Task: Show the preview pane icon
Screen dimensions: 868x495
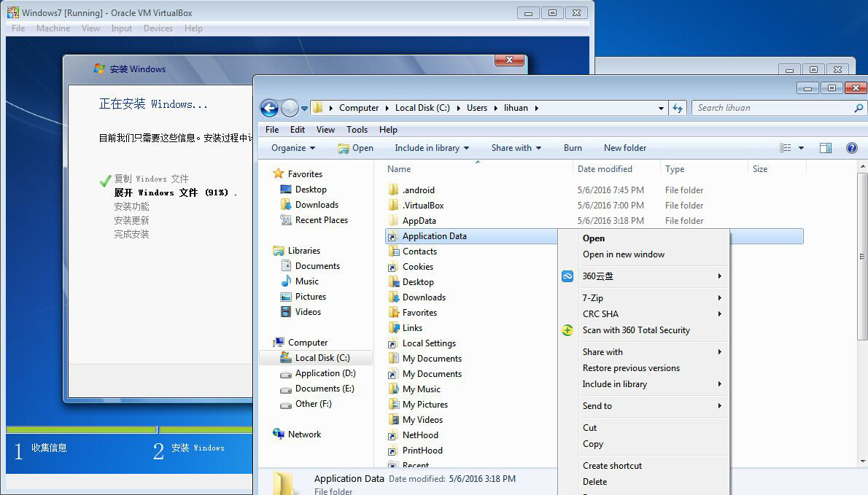Action: [826, 148]
